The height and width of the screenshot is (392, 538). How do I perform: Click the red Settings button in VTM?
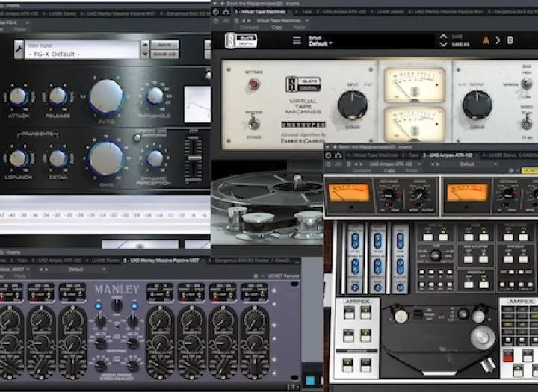coord(254,84)
